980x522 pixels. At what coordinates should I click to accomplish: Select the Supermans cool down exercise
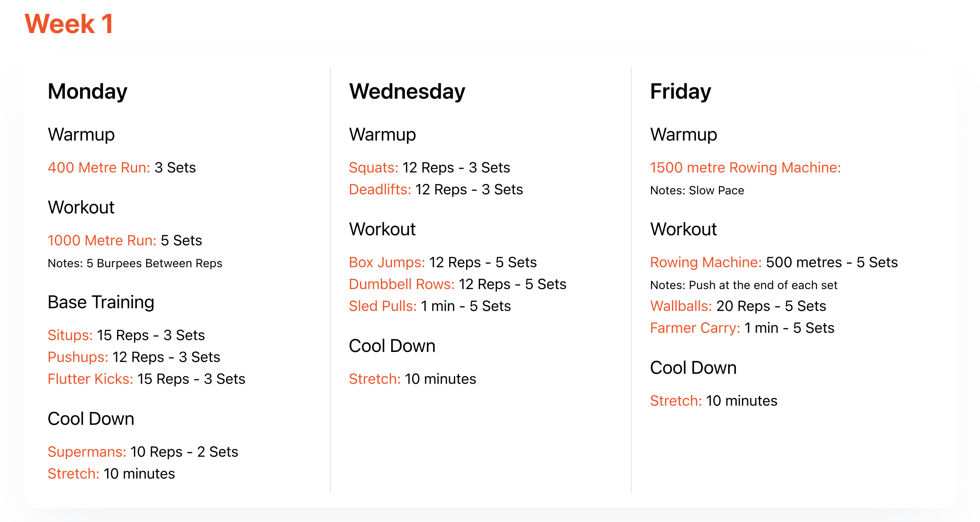coord(87,452)
